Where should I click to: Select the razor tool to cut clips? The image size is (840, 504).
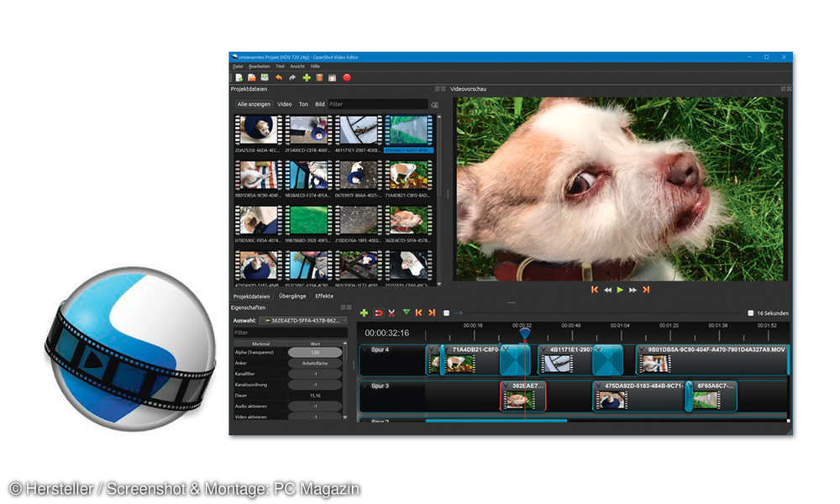coord(391,312)
